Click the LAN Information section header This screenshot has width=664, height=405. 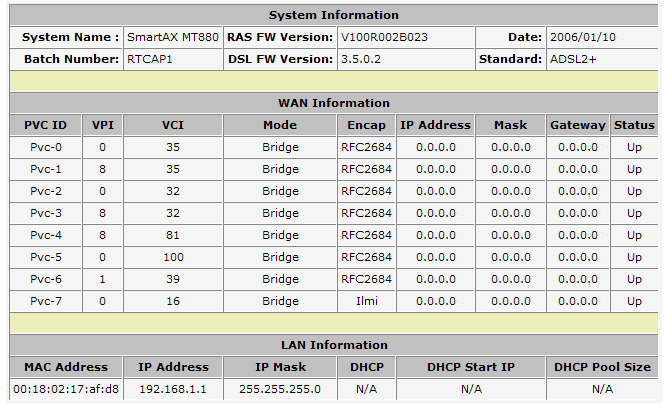coord(334,345)
